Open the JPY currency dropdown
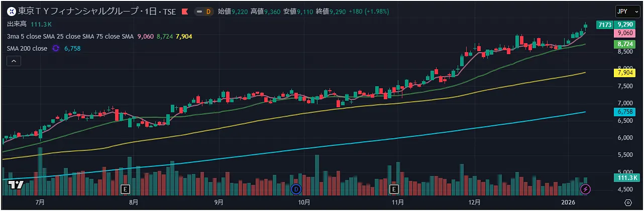This screenshot has height=211, width=644. click(x=625, y=12)
